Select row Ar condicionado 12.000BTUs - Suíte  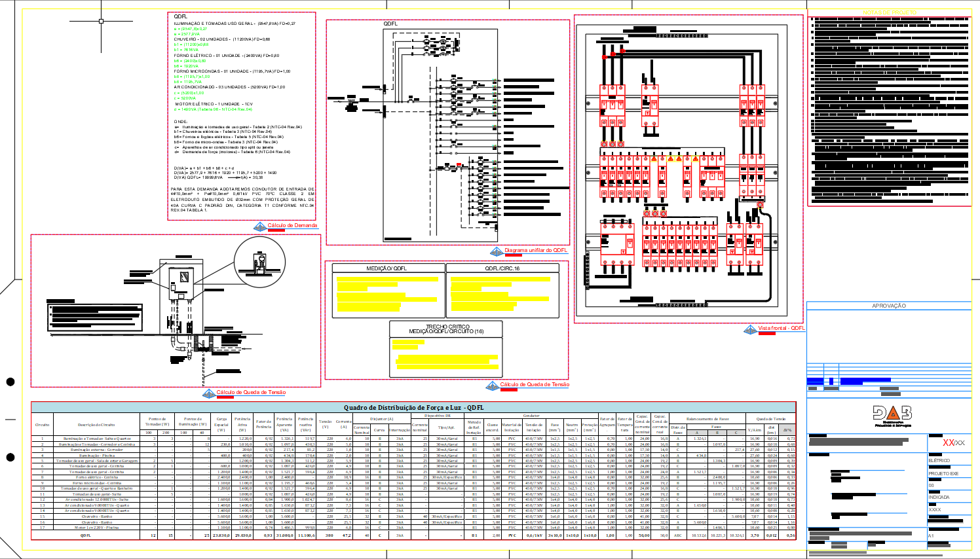pos(413,499)
